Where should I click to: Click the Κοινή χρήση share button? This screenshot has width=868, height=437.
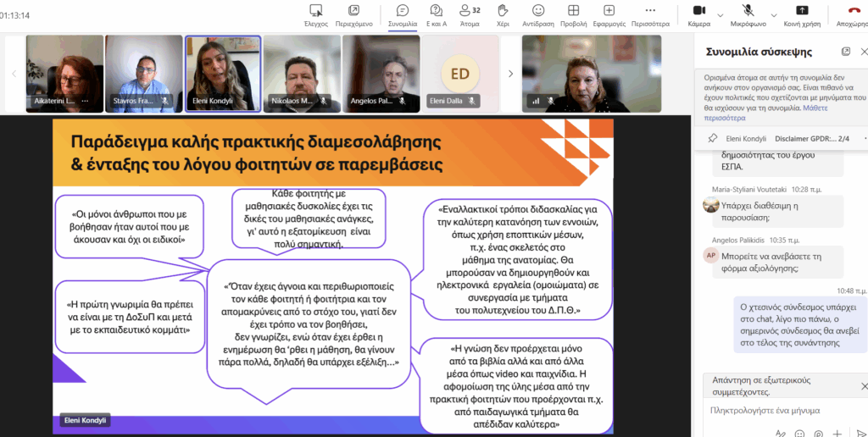coord(801,13)
